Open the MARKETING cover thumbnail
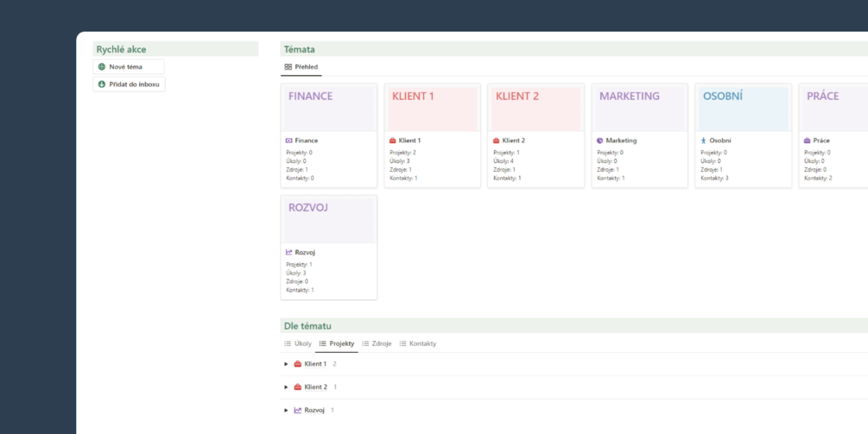Screen dimensions: 868x434 coord(640,109)
